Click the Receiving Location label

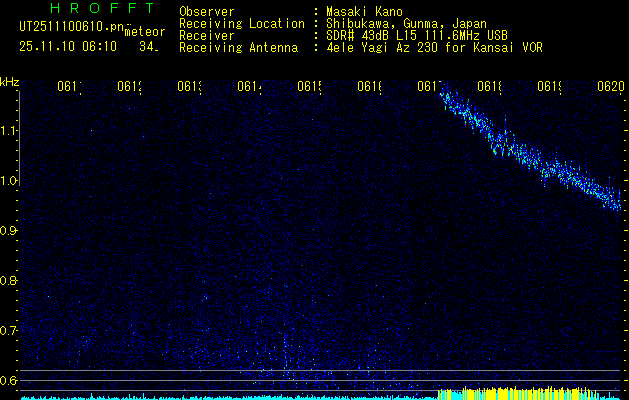[x=242, y=24]
